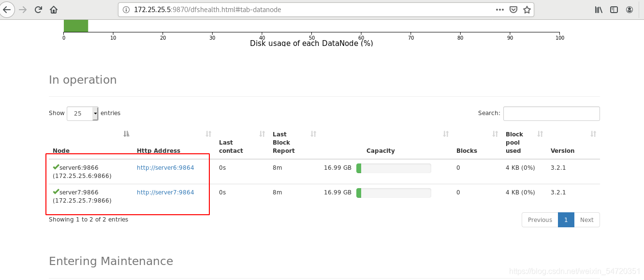644x280 pixels.
Task: Click the 16.99 GB value for server7
Action: 337,192
